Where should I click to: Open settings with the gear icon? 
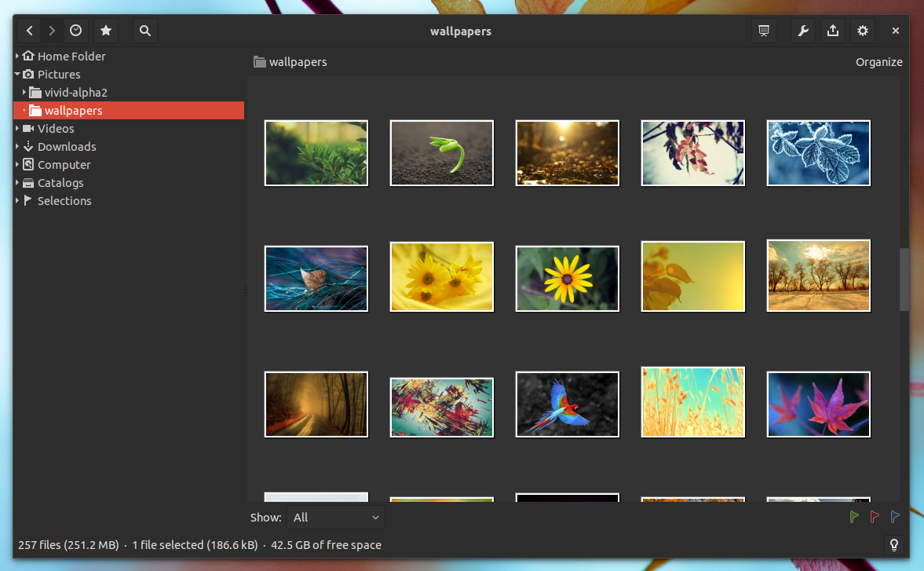(862, 31)
